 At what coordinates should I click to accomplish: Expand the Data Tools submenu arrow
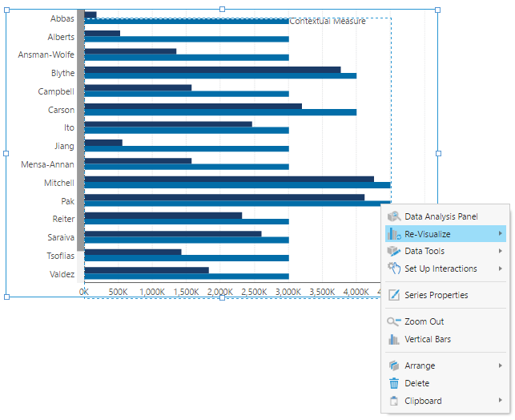(x=501, y=251)
